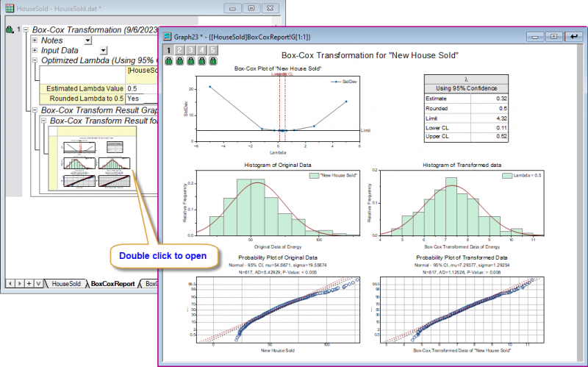Minimize the HouseSold workbook window

click(232, 8)
